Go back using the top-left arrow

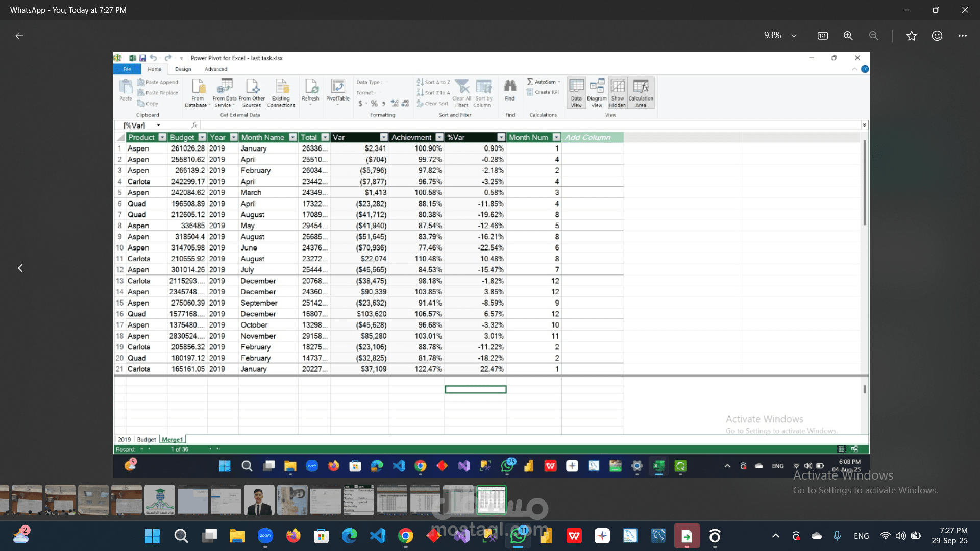(x=19, y=36)
